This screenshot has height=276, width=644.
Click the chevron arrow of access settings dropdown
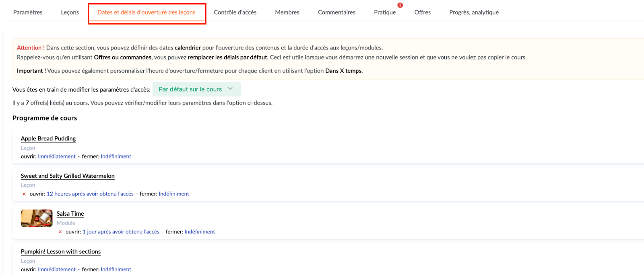tap(231, 89)
